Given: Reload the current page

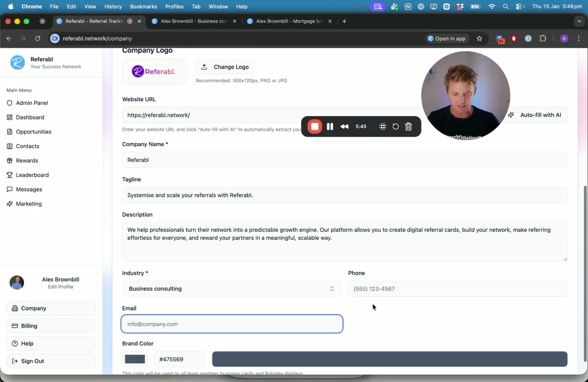Looking at the screenshot, I should coord(38,38).
